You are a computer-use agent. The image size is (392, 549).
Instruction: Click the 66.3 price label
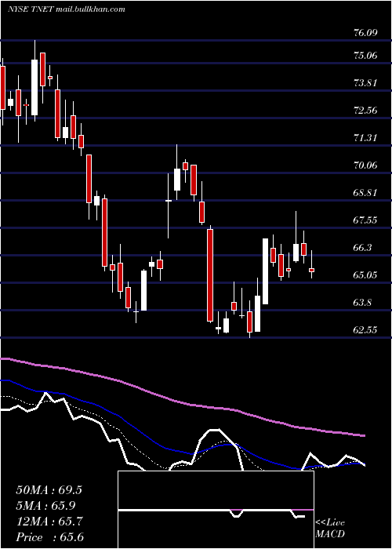tap(362, 248)
